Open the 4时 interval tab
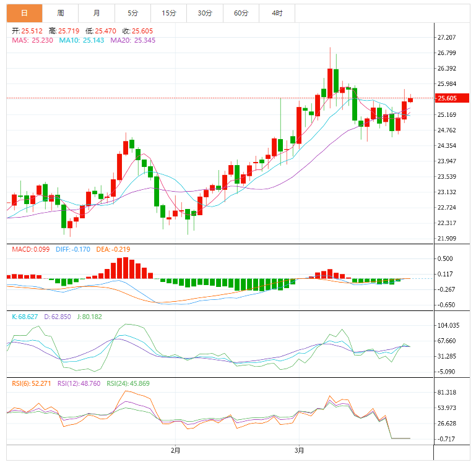The width and height of the screenshot is (476, 465). 277,13
